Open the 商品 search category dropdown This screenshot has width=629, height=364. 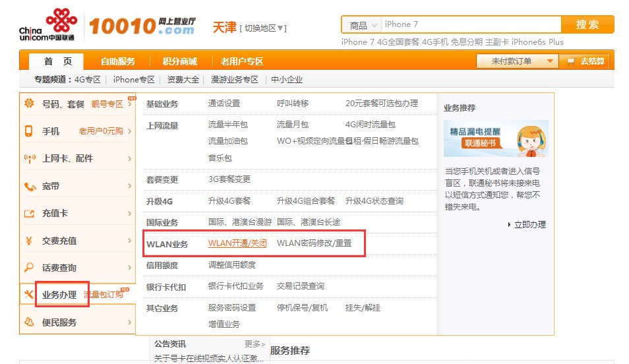[362, 25]
